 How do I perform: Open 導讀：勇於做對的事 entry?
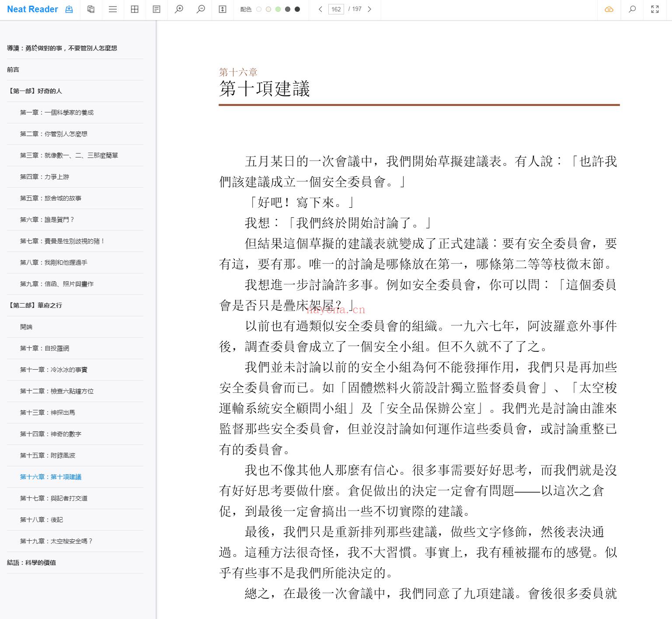tap(62, 48)
